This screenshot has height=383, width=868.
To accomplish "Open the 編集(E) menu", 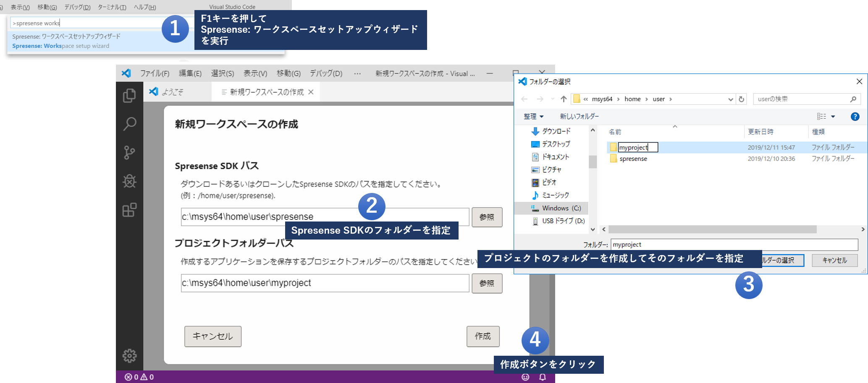I will (190, 73).
